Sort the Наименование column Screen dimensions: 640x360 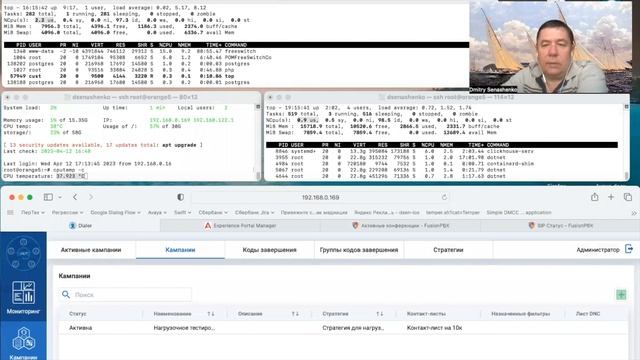[x=211, y=314]
